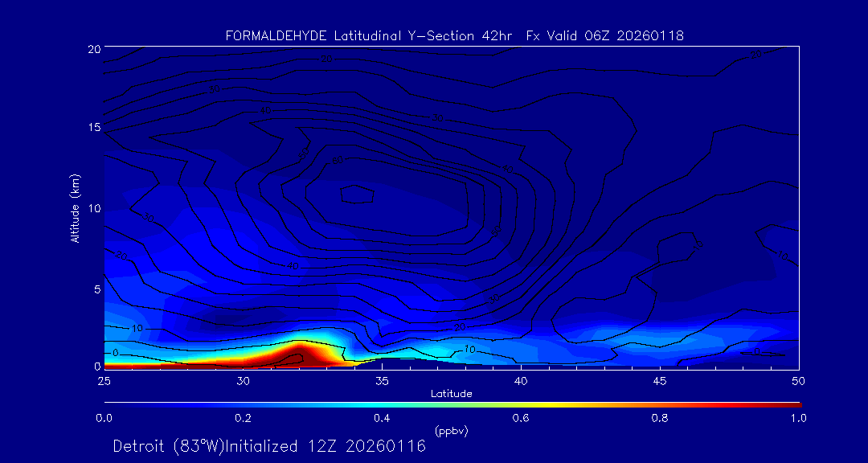Click the FORMALDEHYDE Latitudinal Y-Section plot title
This screenshot has height=463, width=868.
pos(454,36)
